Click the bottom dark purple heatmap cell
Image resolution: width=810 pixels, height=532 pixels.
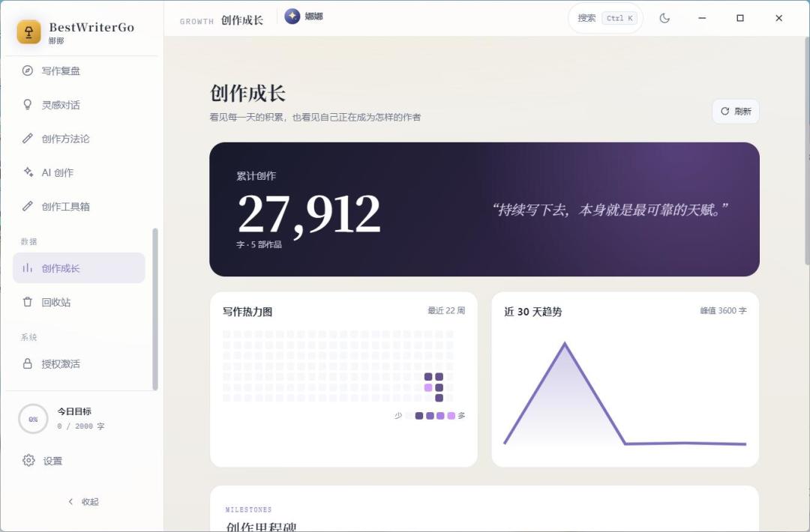point(439,398)
